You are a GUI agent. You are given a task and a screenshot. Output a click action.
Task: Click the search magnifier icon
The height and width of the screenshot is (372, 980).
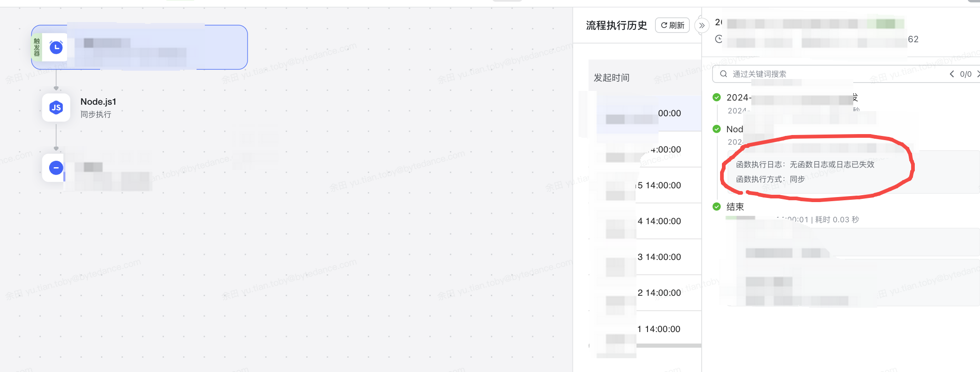click(723, 74)
